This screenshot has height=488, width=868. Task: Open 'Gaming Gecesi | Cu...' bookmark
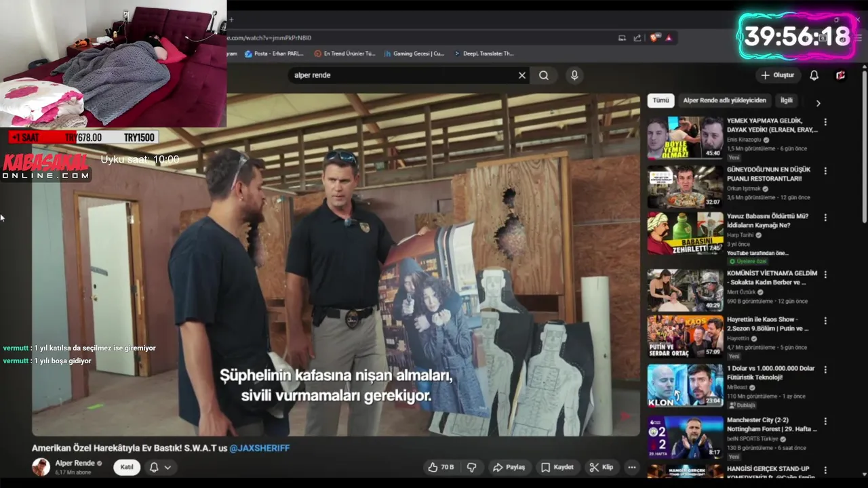pos(414,54)
